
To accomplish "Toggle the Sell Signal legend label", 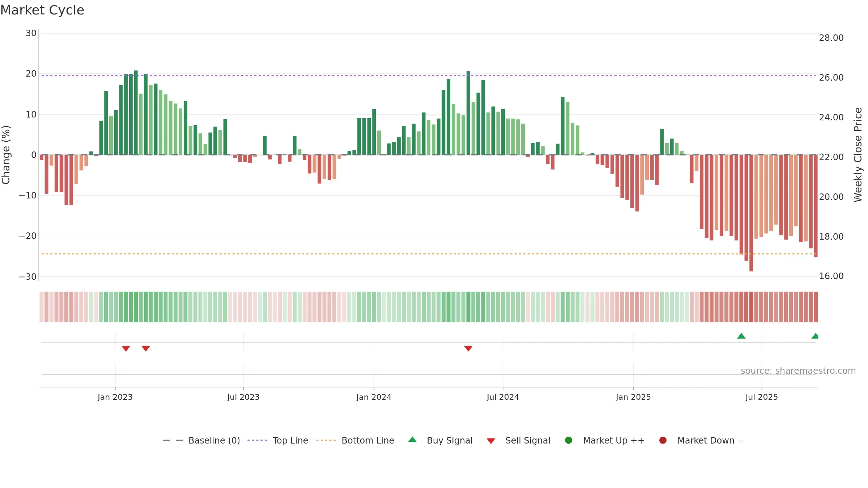I will point(528,440).
